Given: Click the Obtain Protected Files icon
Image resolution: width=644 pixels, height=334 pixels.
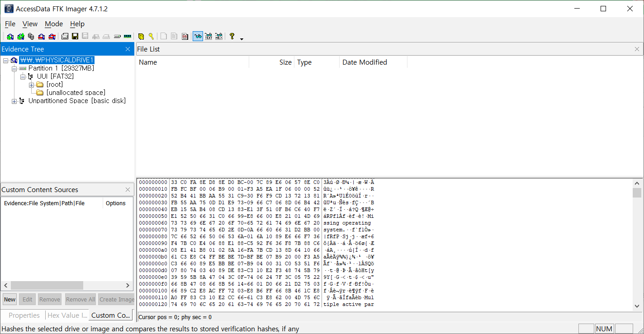Looking at the screenshot, I should [x=141, y=37].
